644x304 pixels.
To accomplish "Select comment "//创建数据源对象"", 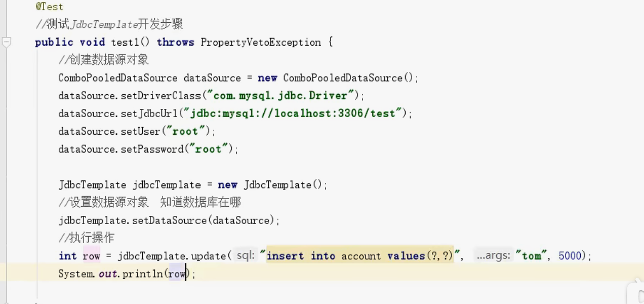I will pos(103,60).
